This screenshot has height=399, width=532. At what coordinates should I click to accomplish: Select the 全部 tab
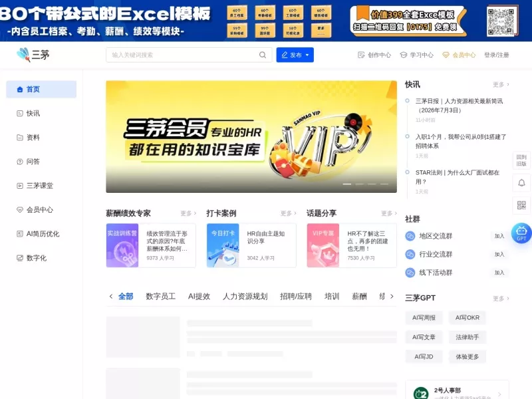pos(126,296)
